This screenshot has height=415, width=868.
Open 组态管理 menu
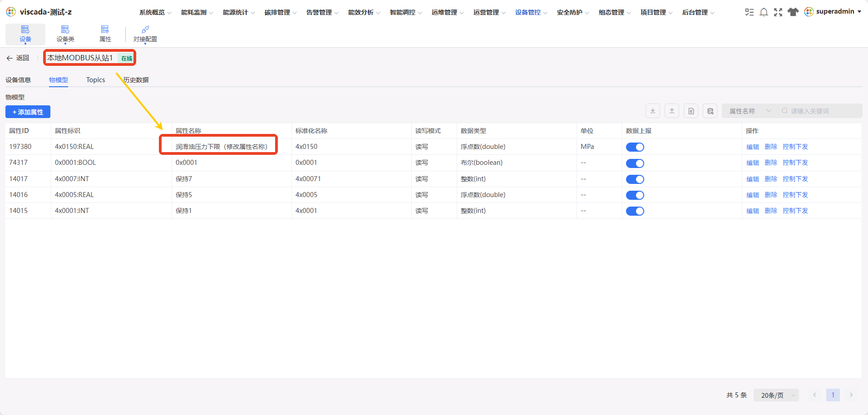[x=615, y=12]
